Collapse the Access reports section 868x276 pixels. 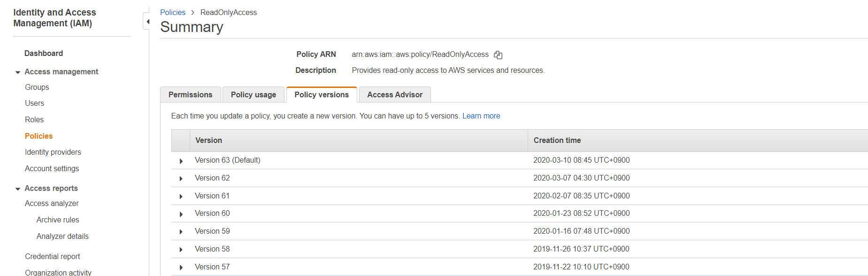pos(18,189)
